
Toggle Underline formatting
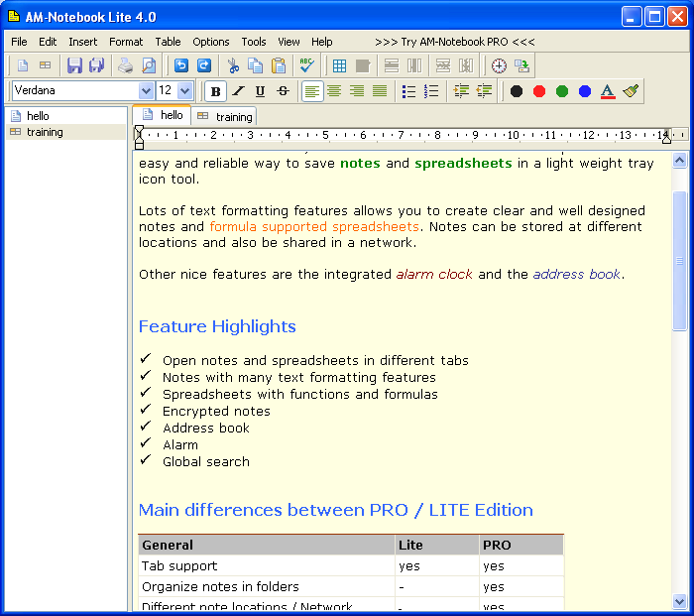260,91
